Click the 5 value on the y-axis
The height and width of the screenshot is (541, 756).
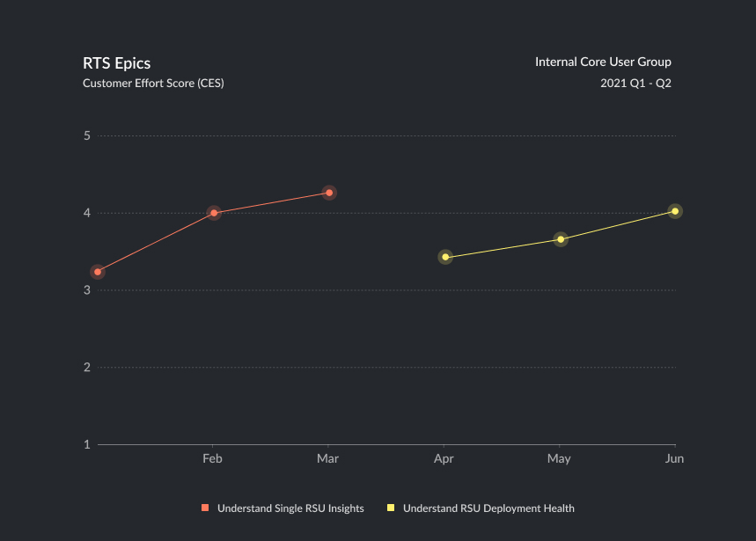point(87,136)
